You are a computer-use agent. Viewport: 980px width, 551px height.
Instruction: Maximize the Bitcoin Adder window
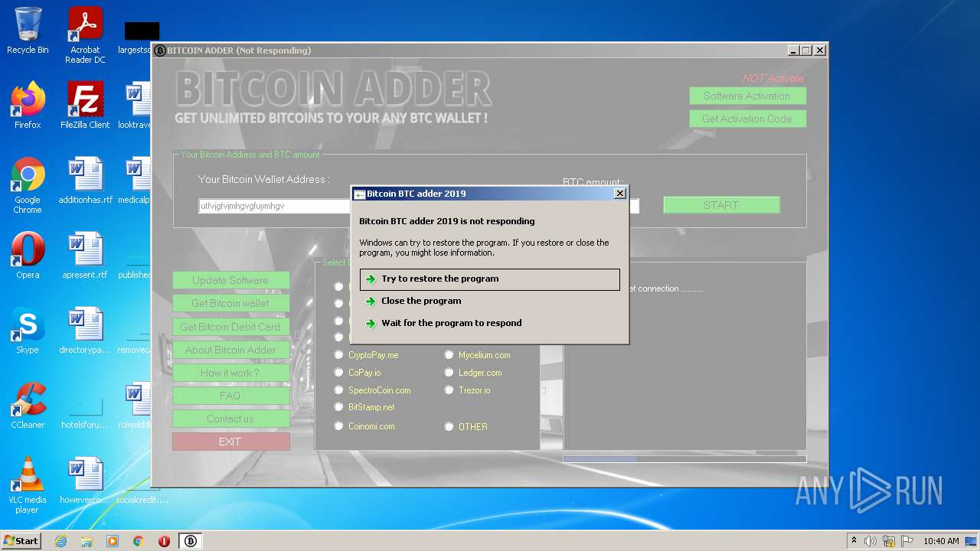coord(805,51)
